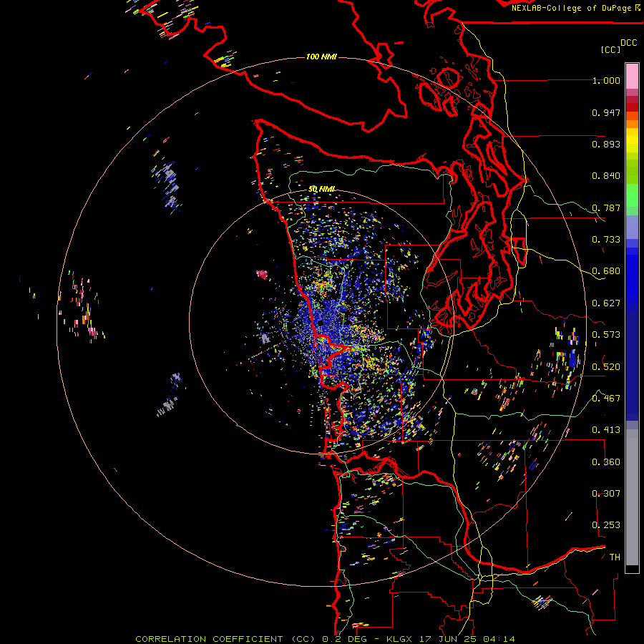This screenshot has height=644, width=644.
Task: Click the [CC] legend unit label
Action: 610,49
